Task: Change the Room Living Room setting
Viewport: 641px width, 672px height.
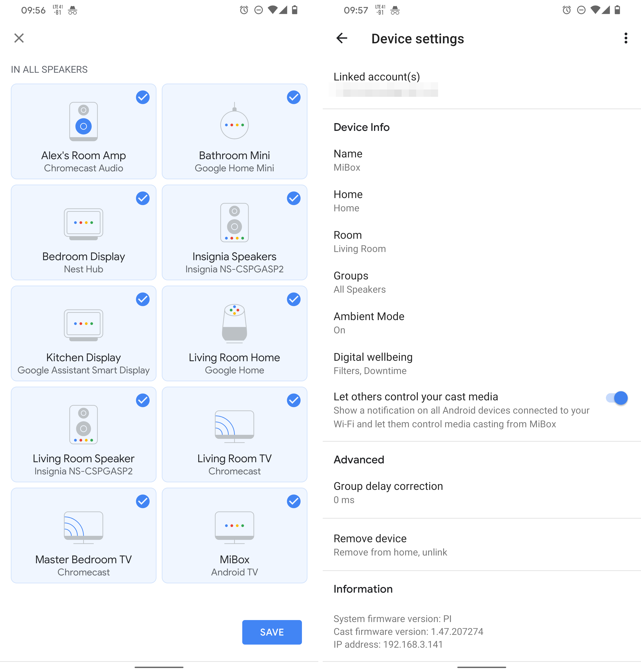Action: click(482, 242)
